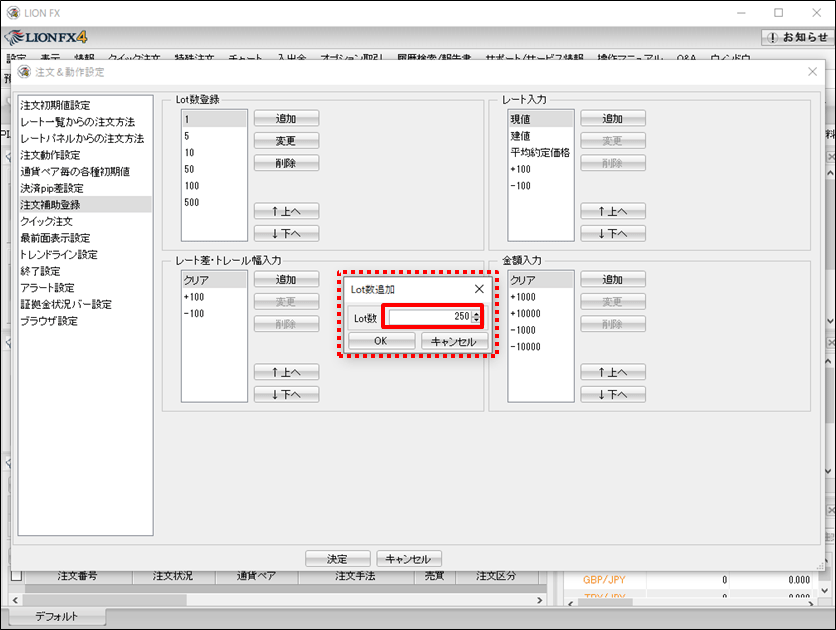Select Lot value 10 in Lot数登録 list
The width and height of the screenshot is (836, 630).
[214, 152]
